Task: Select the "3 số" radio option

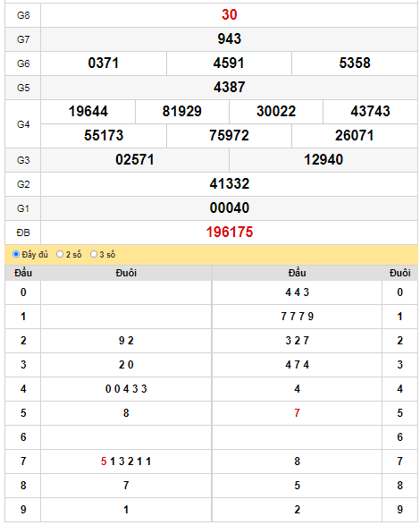Action: pyautogui.click(x=94, y=254)
